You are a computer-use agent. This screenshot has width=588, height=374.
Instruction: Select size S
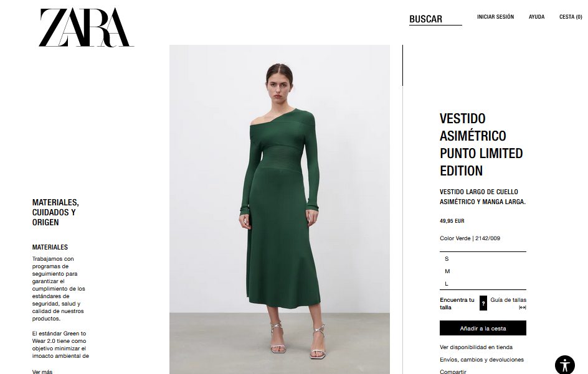[483, 259]
